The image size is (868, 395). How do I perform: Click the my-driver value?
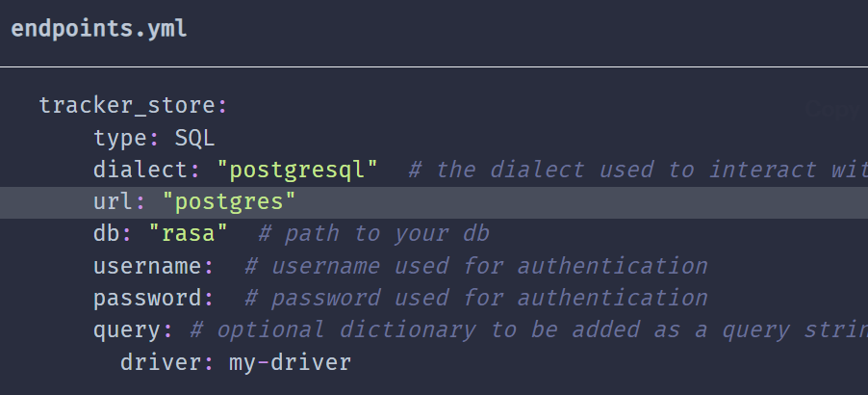point(290,362)
